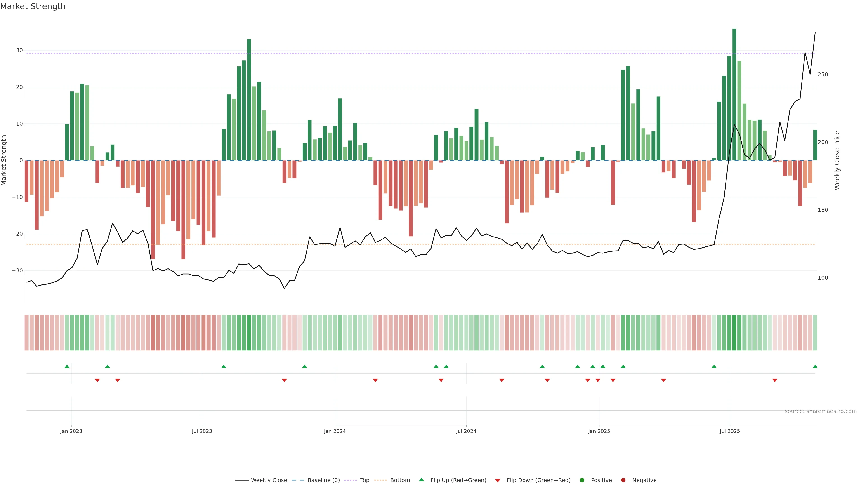Click the Negative red circle legend icon
This screenshot has width=868, height=488.
tap(623, 480)
